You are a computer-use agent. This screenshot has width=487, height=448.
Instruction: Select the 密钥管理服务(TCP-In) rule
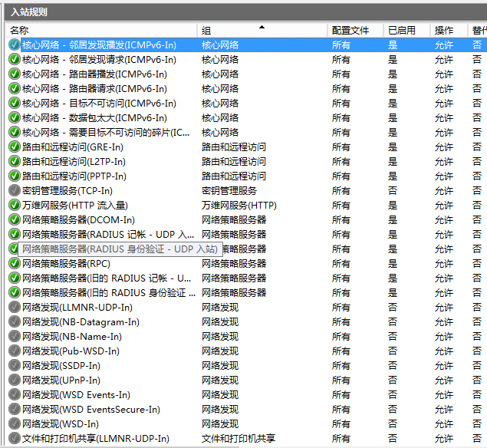click(67, 191)
